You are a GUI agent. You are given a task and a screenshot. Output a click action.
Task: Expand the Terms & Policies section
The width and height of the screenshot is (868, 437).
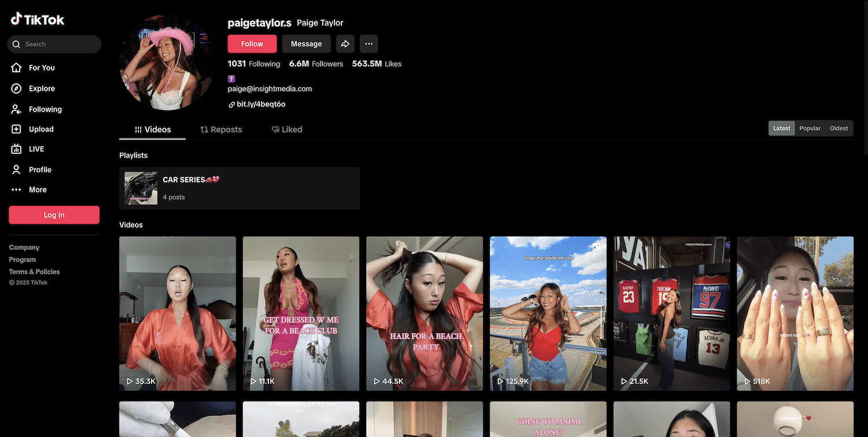(x=34, y=272)
